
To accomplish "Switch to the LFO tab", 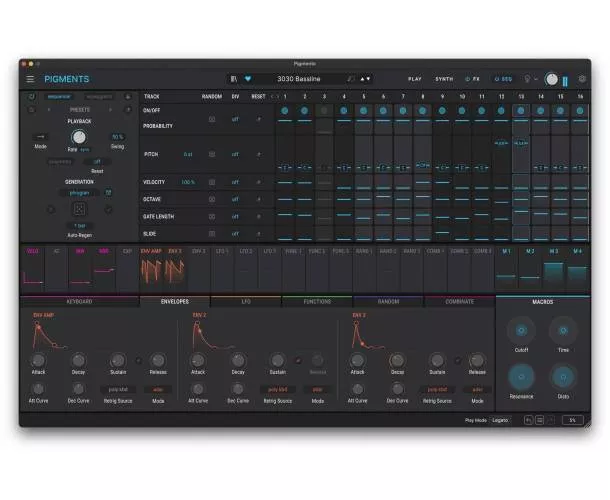I will [x=246, y=301].
